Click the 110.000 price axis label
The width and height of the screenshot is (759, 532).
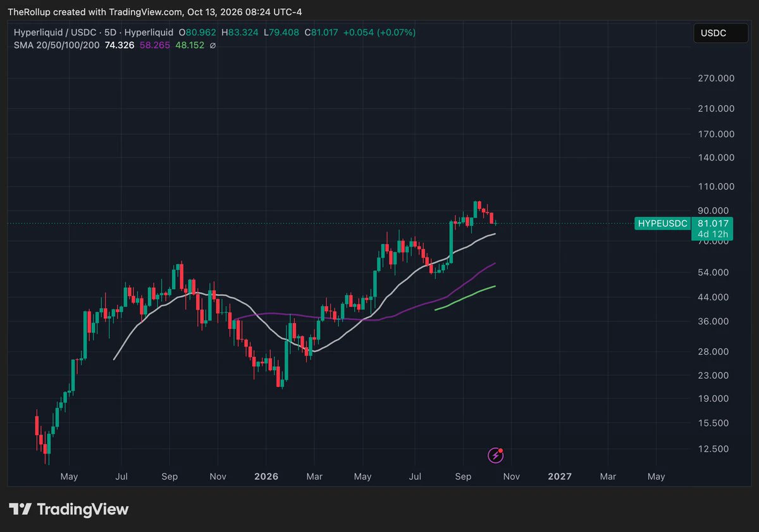click(717, 187)
